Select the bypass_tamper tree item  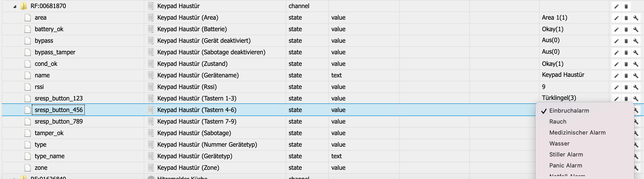coord(55,52)
